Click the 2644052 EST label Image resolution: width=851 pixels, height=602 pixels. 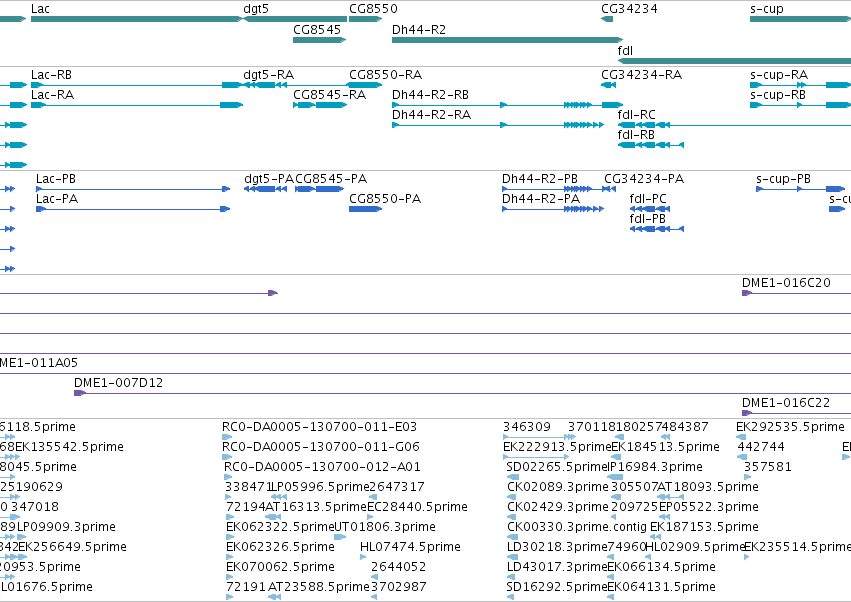tap(398, 567)
